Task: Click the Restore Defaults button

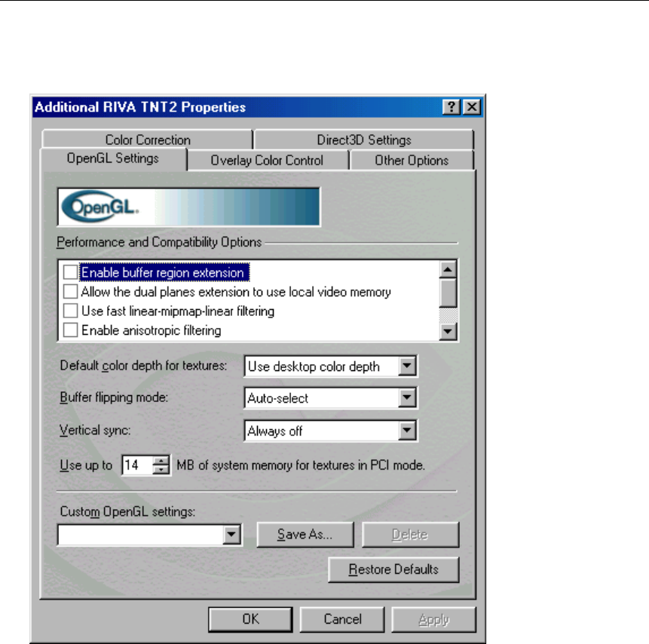Action: click(x=393, y=569)
